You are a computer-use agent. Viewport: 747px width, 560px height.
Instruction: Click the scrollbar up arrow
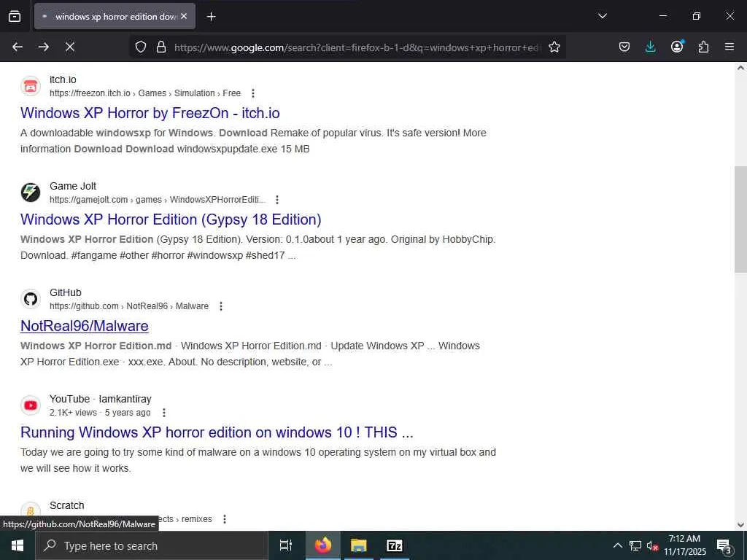tap(740, 68)
